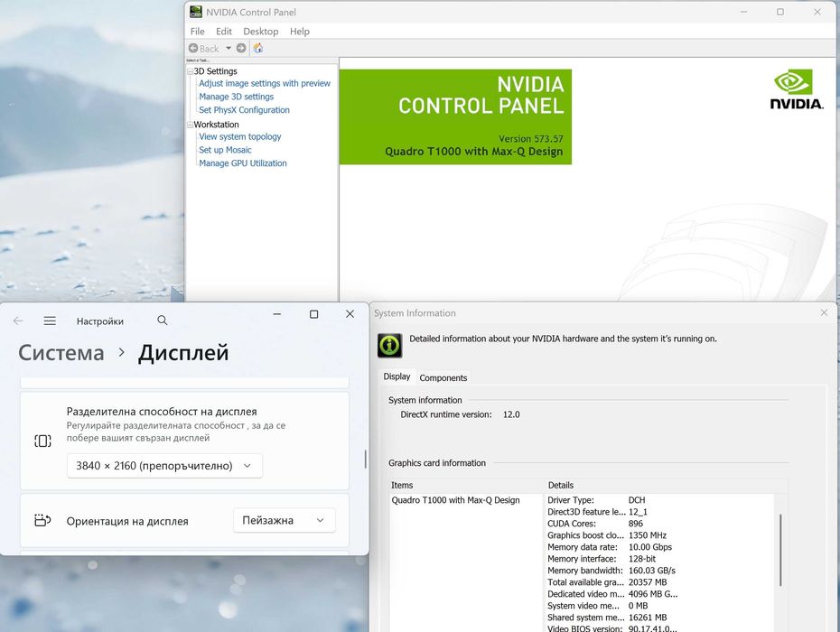Viewport: 840px width, 632px height.
Task: Click Shared system memory 16261 MB value
Action: 648,618
